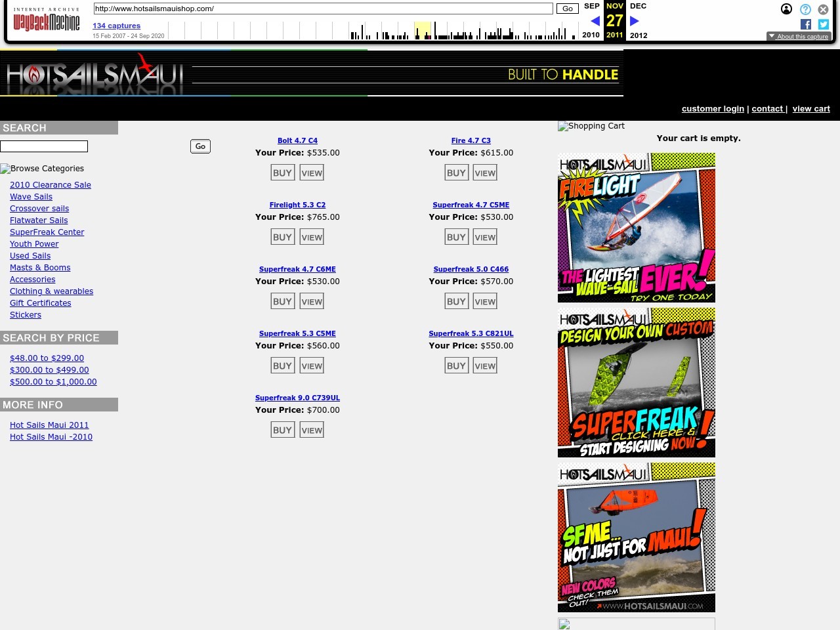This screenshot has width=840, height=630.
Task: Go to next capture with right arrow
Action: coord(634,21)
